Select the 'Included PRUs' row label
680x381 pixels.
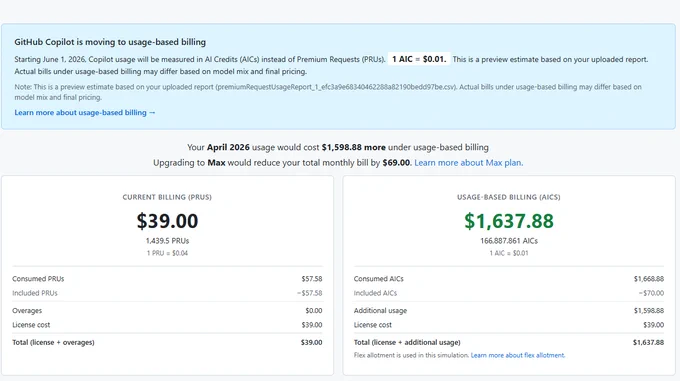[35, 293]
